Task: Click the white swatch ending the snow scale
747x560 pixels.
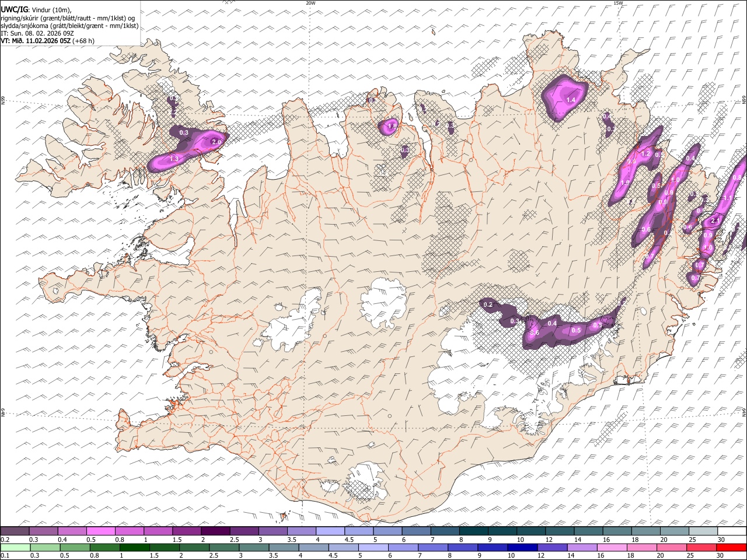Action: pos(731,531)
